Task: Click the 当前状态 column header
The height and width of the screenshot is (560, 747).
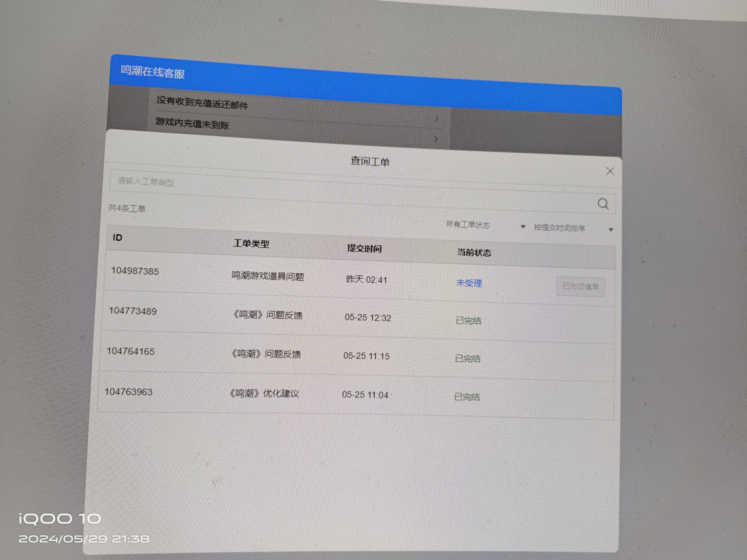Action: (x=474, y=252)
